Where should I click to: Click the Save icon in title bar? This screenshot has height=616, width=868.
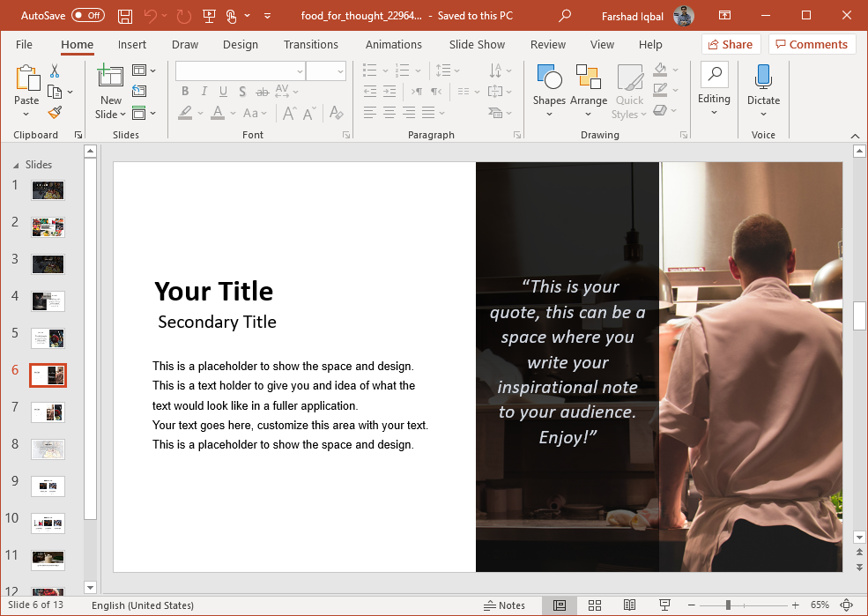point(125,16)
